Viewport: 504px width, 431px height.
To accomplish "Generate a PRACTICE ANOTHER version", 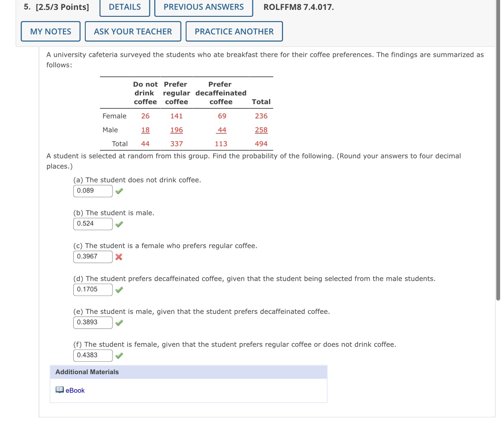I will [234, 31].
